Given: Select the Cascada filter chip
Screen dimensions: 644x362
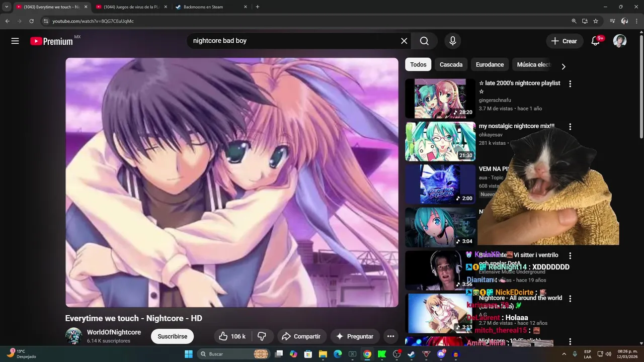Looking at the screenshot, I should point(451,64).
